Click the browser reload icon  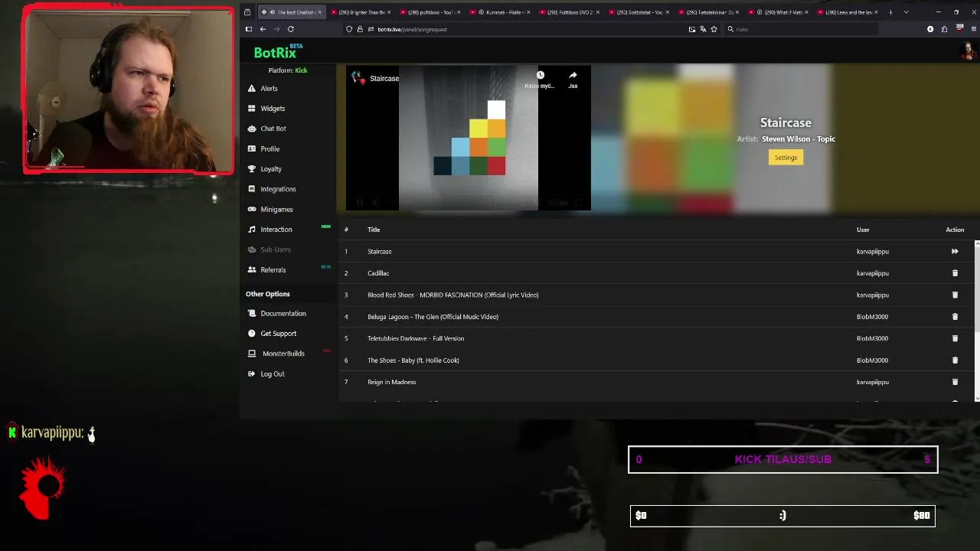(290, 29)
